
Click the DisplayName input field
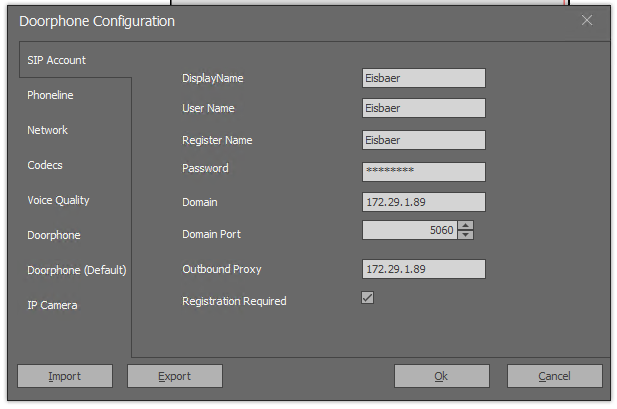[x=424, y=78]
